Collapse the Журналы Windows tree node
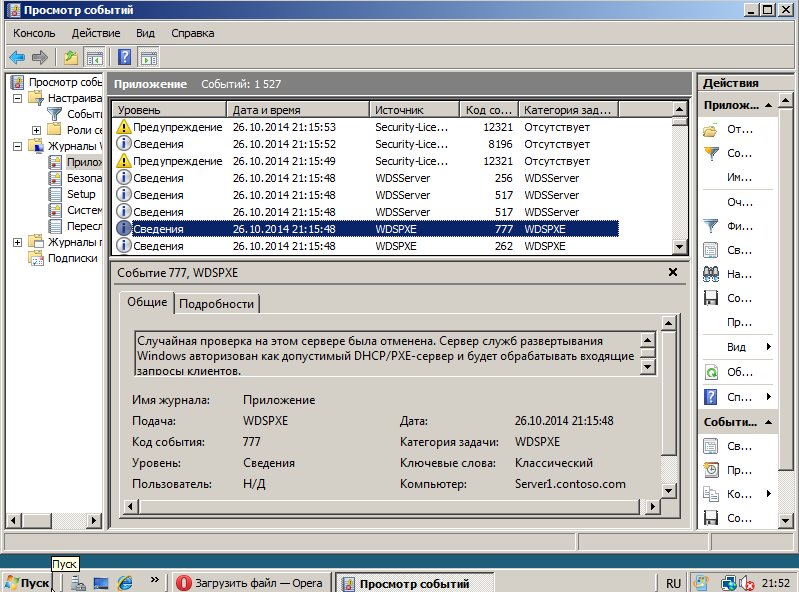Screen dimensions: 799x592 pos(17,146)
